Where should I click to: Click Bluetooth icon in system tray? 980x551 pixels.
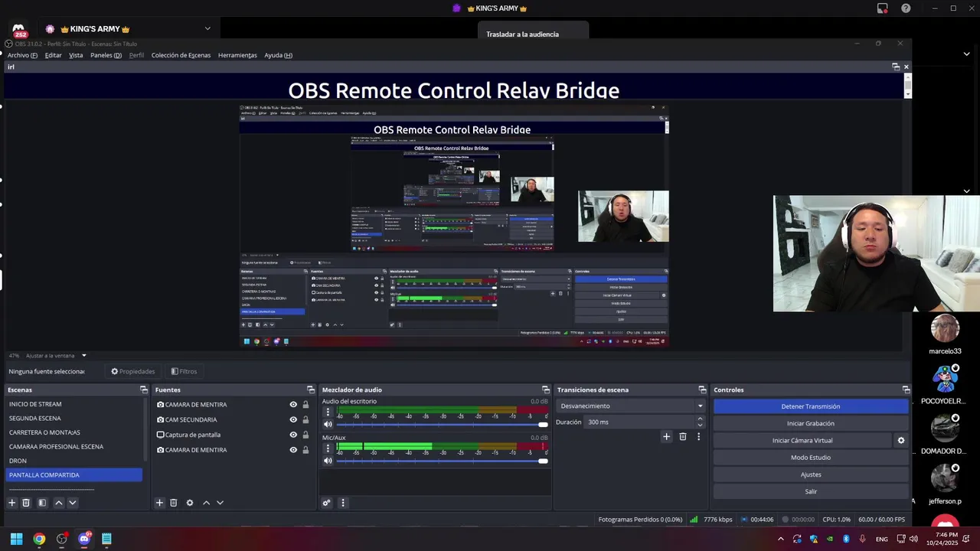pos(846,539)
